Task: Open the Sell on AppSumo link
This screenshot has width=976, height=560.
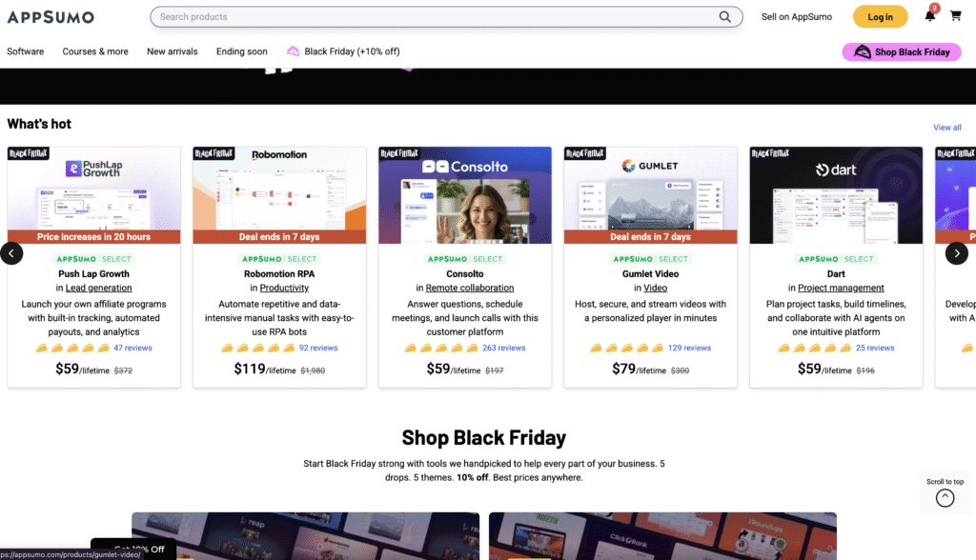Action: [796, 16]
